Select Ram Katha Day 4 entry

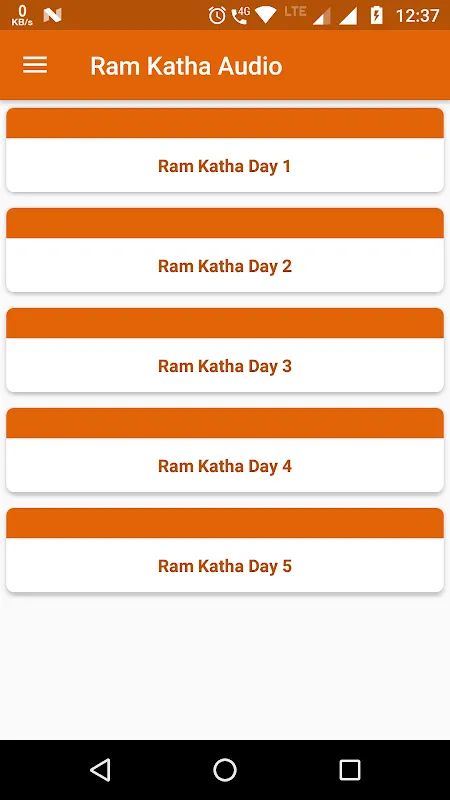tap(224, 466)
